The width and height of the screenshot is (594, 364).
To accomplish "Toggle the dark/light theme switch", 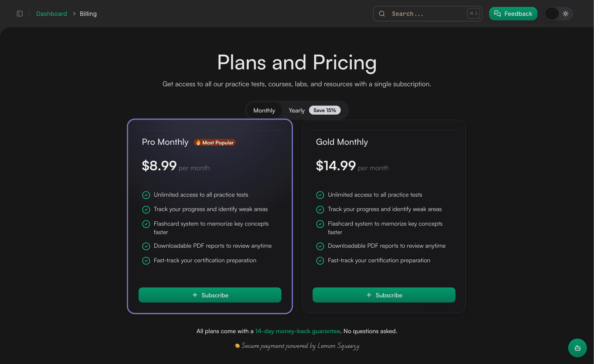I will pyautogui.click(x=559, y=14).
